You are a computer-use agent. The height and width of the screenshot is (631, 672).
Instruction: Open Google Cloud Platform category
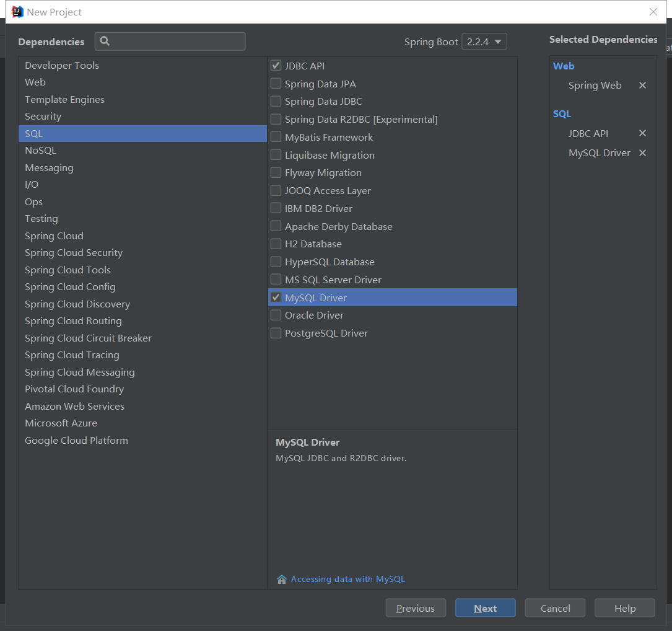pos(142,441)
